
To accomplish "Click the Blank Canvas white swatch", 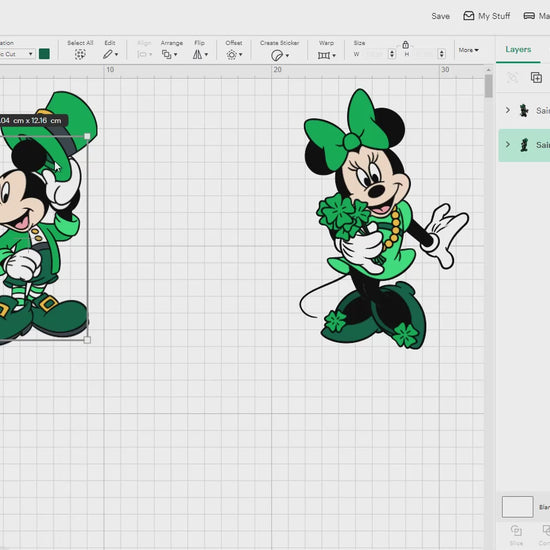I will pos(517,507).
